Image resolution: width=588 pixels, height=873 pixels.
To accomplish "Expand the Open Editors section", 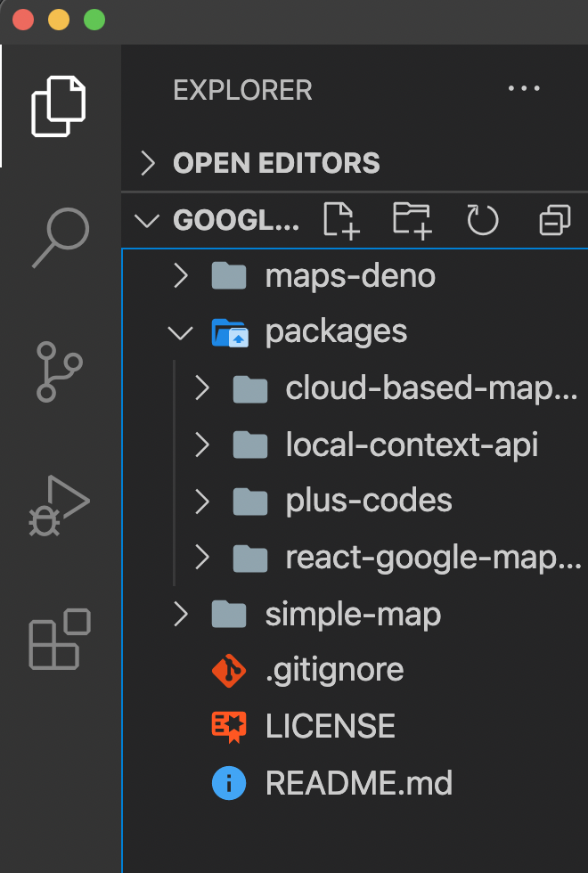I will pyautogui.click(x=148, y=163).
